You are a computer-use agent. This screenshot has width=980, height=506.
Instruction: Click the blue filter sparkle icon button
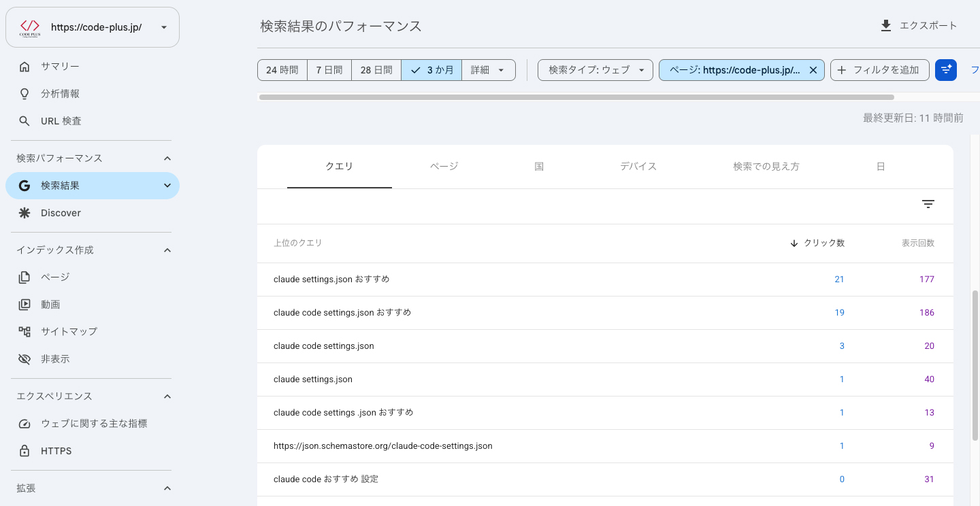click(x=946, y=70)
